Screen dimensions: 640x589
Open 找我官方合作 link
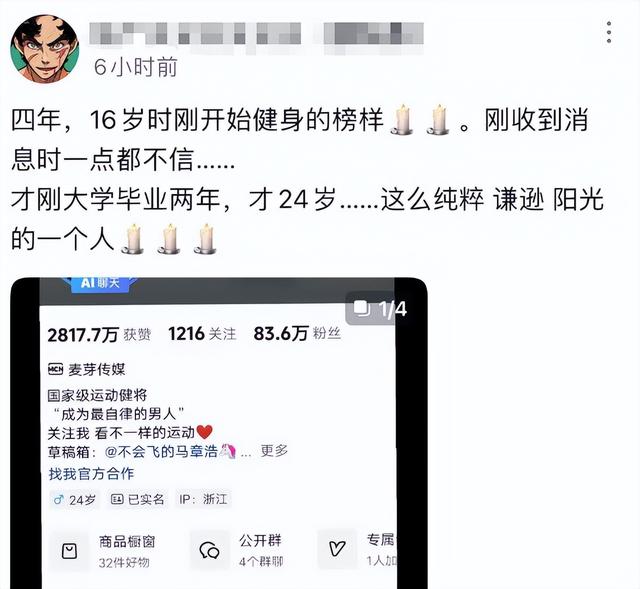point(91,474)
